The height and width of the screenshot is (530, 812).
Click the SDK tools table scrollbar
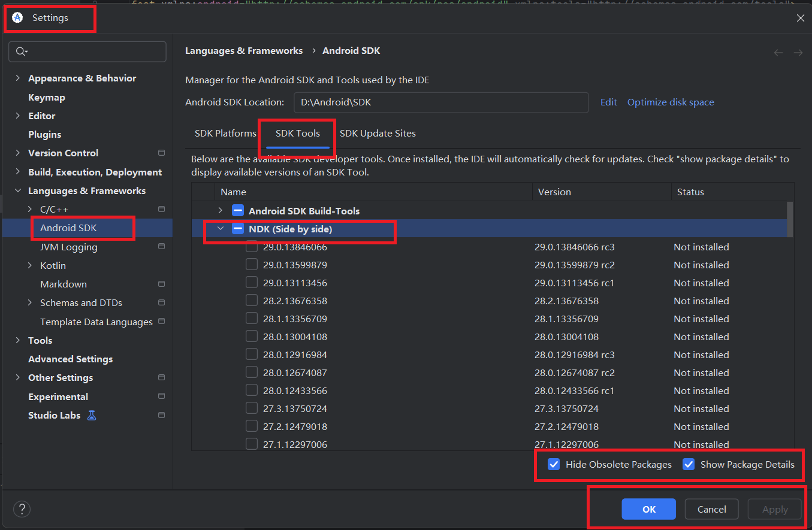click(x=790, y=219)
